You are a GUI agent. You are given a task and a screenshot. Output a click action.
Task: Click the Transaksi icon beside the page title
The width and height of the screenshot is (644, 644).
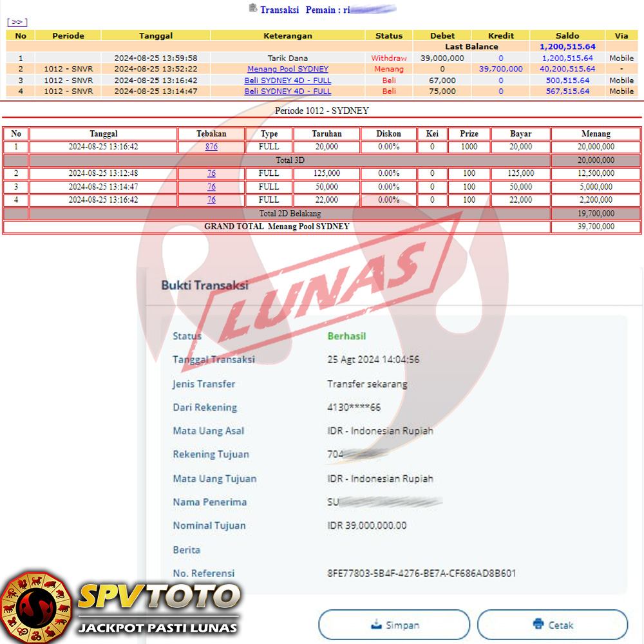click(252, 8)
